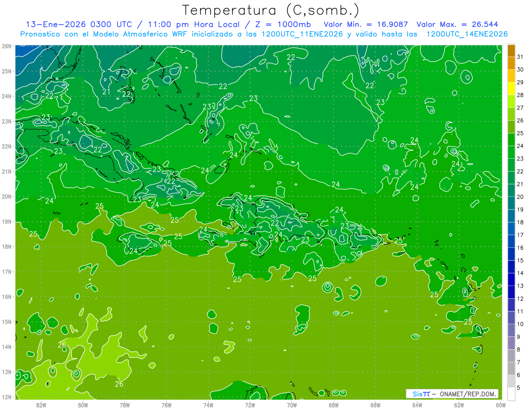Click the words 'Modelo Atmósferico WRF'
The width and height of the screenshot is (532, 411).
point(141,34)
